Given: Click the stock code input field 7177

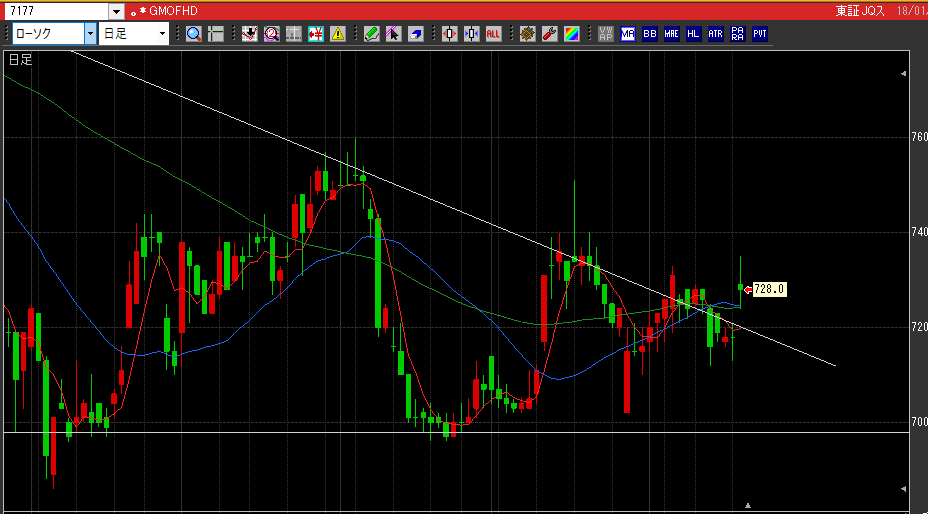Looking at the screenshot, I should pyautogui.click(x=56, y=11).
